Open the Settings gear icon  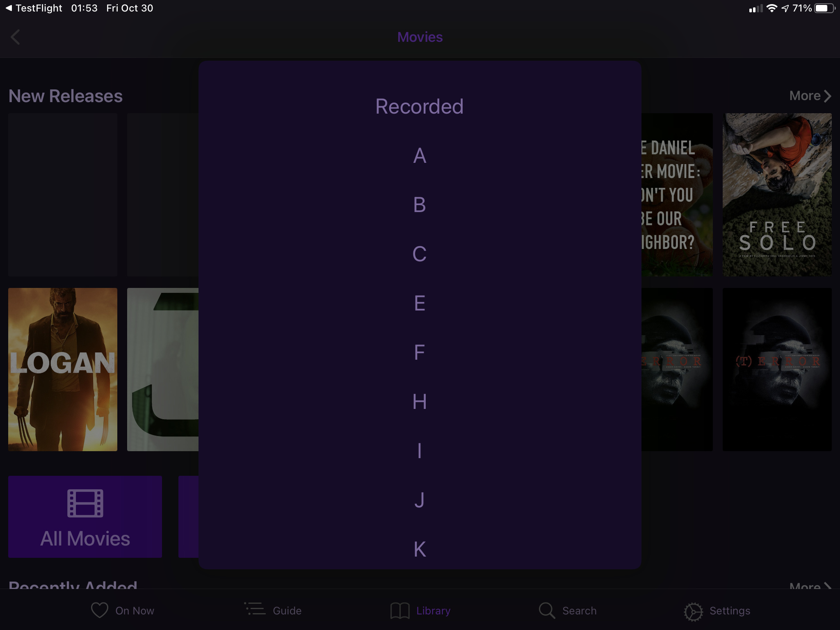(693, 612)
